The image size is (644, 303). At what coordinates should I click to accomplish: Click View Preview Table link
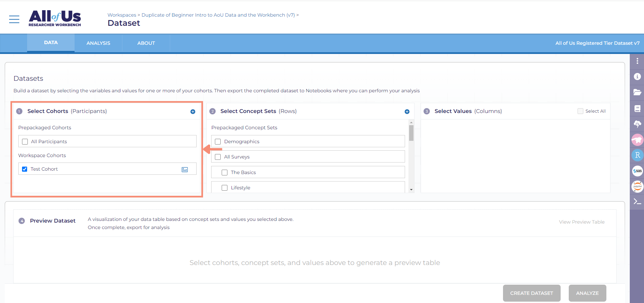click(x=582, y=222)
